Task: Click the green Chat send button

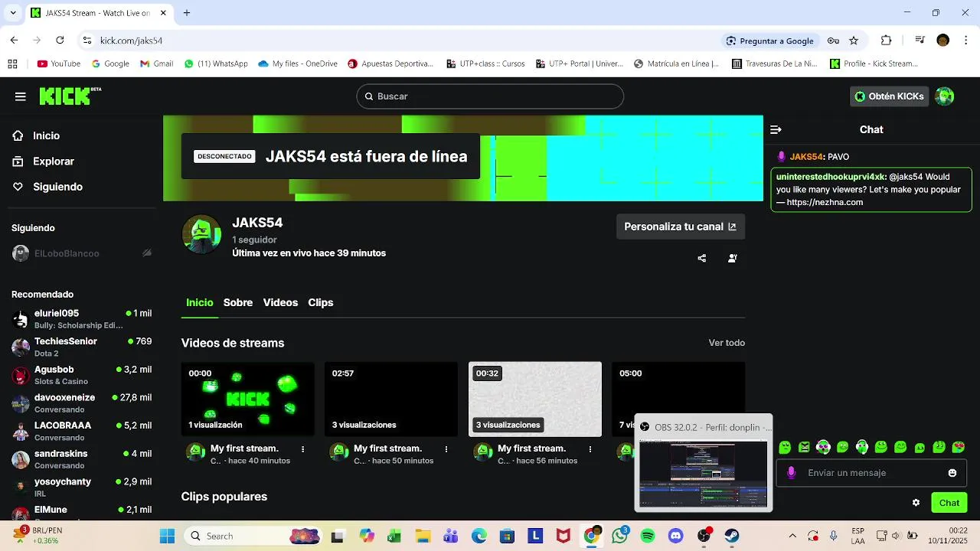Action: 949,503
